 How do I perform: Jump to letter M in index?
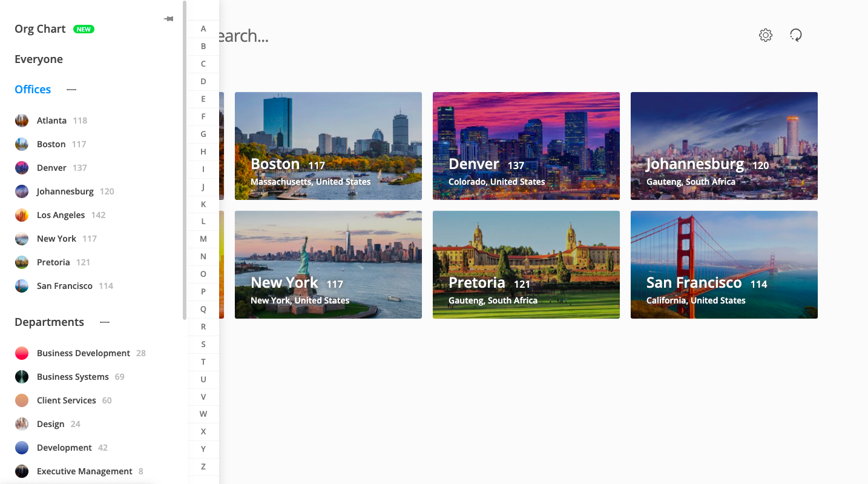coord(203,239)
